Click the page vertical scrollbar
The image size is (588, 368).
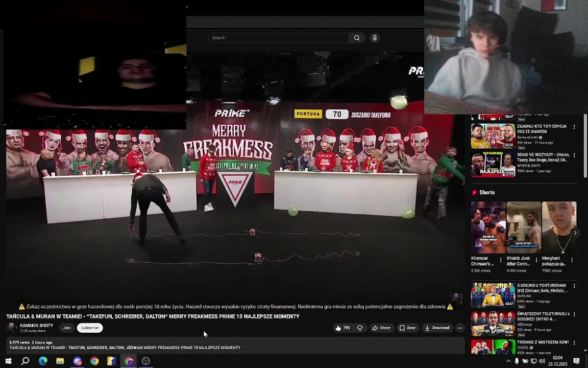(585, 147)
